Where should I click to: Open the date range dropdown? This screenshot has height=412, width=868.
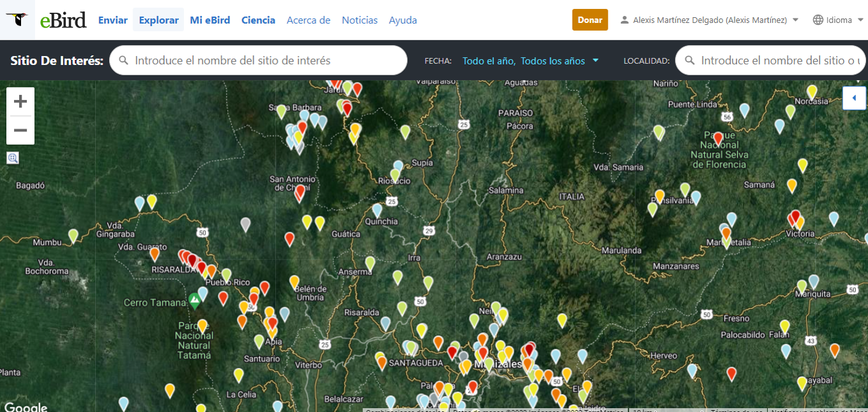(x=530, y=61)
